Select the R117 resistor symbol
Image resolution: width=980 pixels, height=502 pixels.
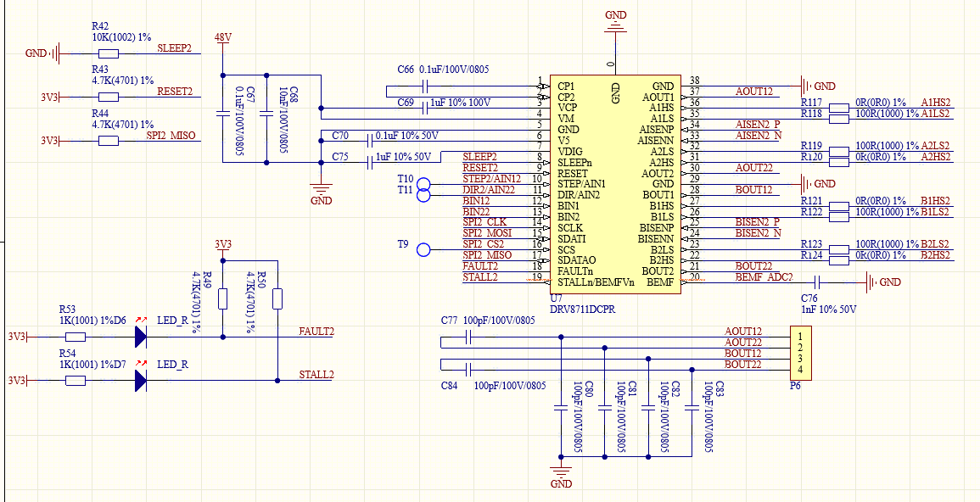(x=839, y=108)
